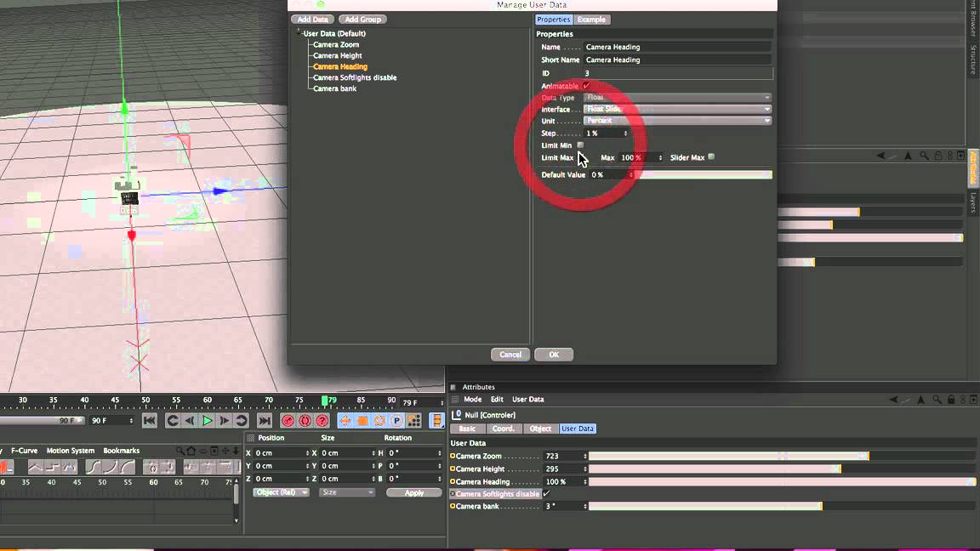Select Camera bank in user data tree
Image resolution: width=980 pixels, height=551 pixels.
tap(334, 88)
